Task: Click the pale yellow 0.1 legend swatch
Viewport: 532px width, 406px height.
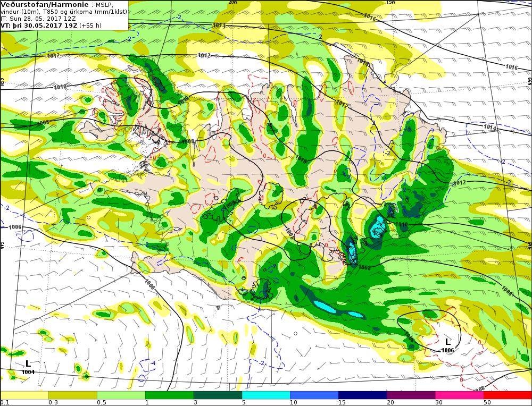Action: pyautogui.click(x=24, y=395)
